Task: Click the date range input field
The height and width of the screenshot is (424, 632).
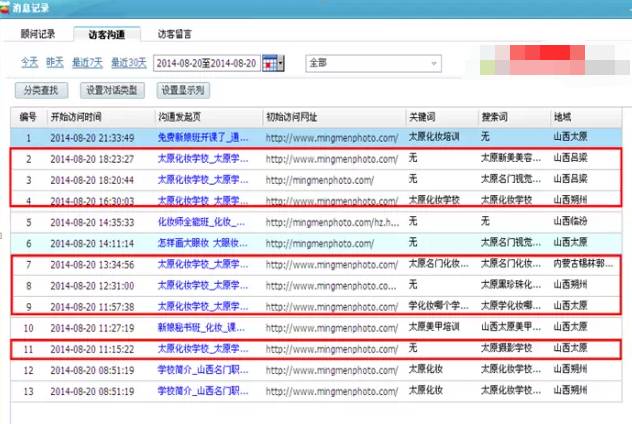Action: tap(206, 63)
